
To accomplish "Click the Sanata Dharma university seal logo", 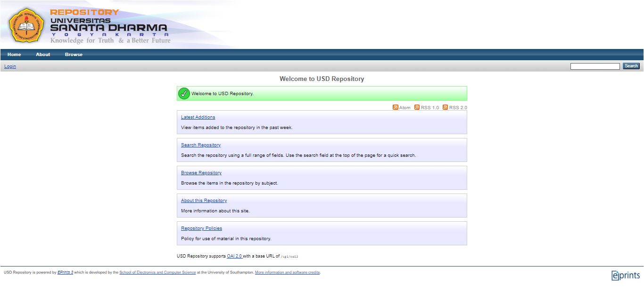I will click(x=26, y=24).
